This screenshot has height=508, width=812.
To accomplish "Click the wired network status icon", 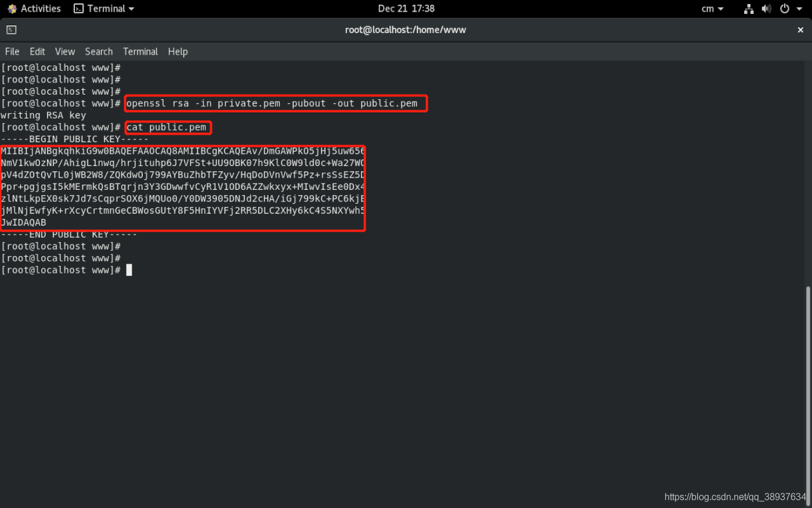I will point(749,9).
